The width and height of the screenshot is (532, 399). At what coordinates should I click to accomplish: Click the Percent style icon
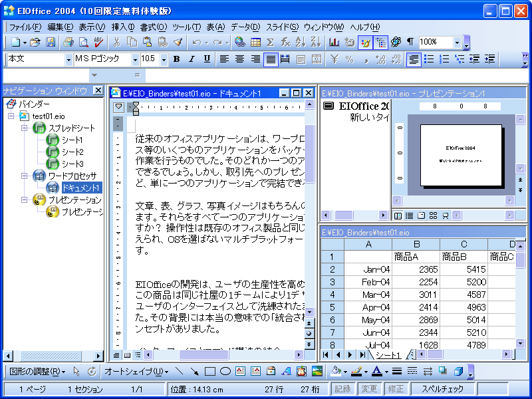click(349, 59)
